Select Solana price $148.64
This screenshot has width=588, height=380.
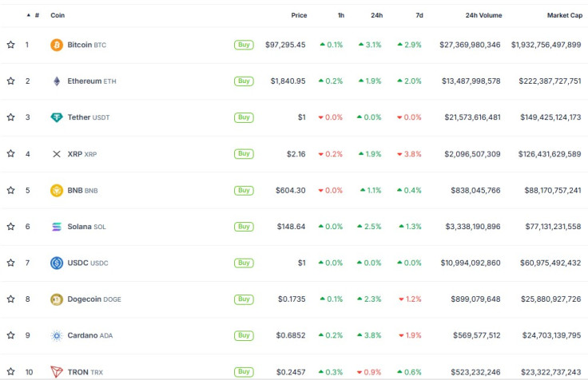[x=292, y=227]
